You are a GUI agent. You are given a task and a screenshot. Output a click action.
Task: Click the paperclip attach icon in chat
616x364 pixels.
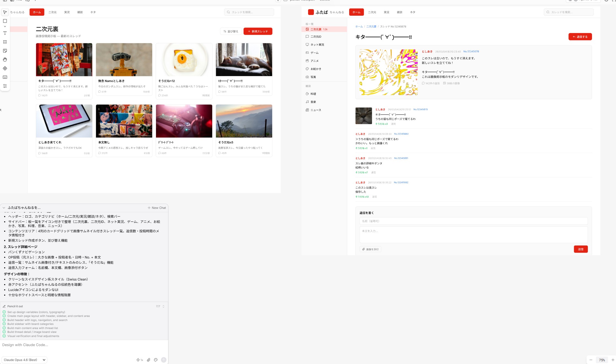149,360
